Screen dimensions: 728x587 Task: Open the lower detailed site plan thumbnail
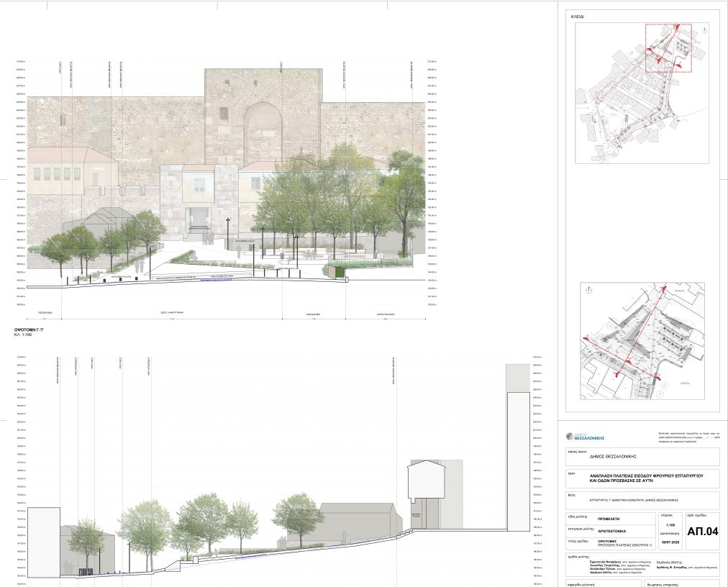coord(642,341)
